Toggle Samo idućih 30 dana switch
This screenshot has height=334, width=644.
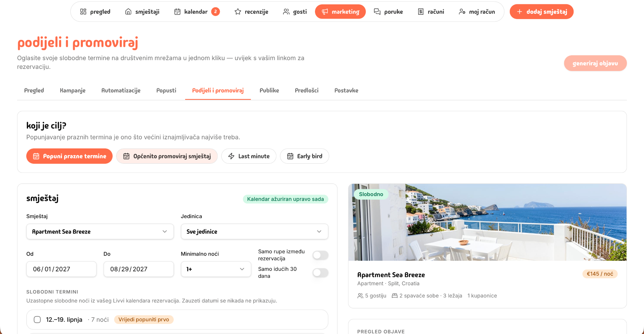320,273
